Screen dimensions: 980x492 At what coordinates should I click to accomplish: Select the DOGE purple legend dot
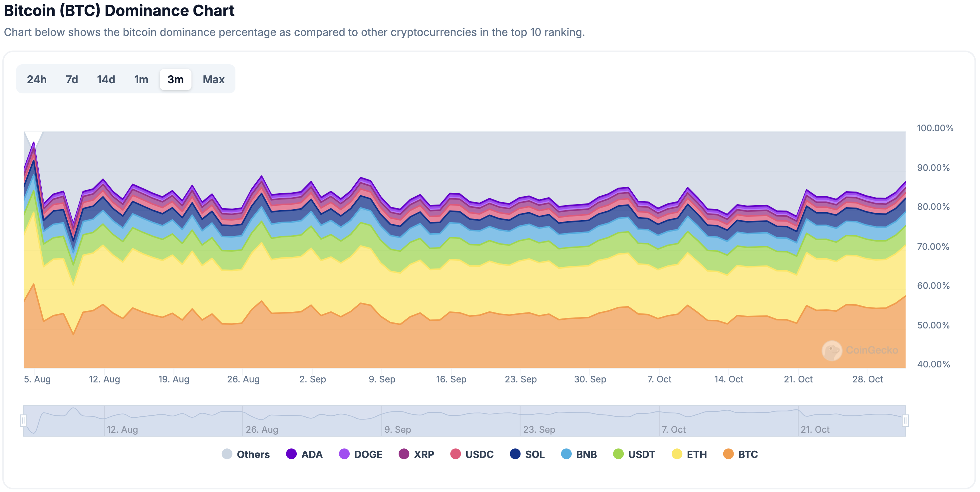pos(344,454)
